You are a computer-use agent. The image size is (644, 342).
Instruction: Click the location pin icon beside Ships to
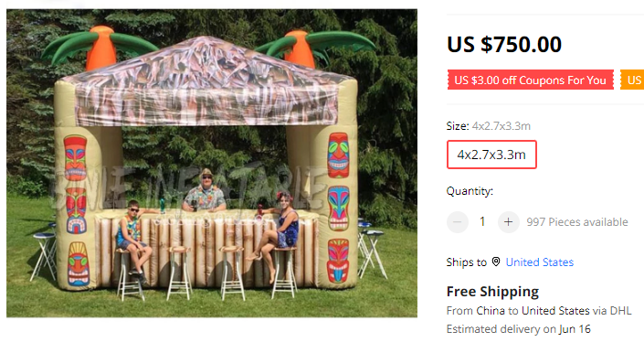(x=496, y=262)
